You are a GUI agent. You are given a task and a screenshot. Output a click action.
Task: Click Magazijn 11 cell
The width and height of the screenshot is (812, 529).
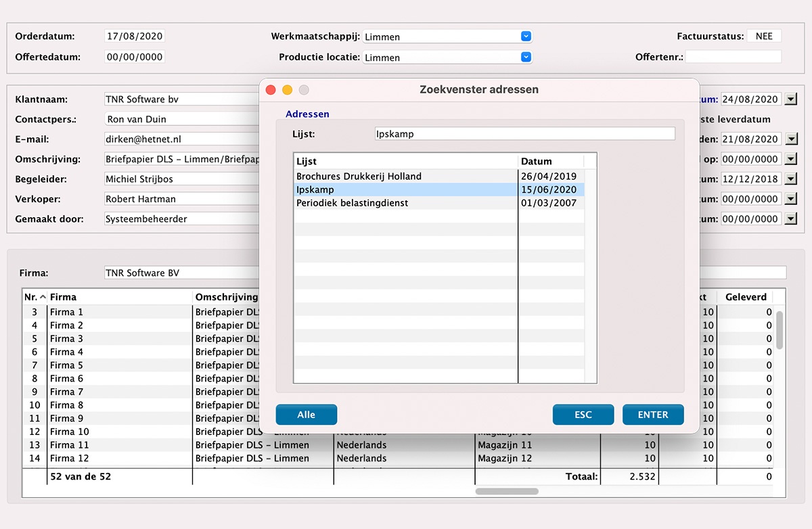(537, 445)
